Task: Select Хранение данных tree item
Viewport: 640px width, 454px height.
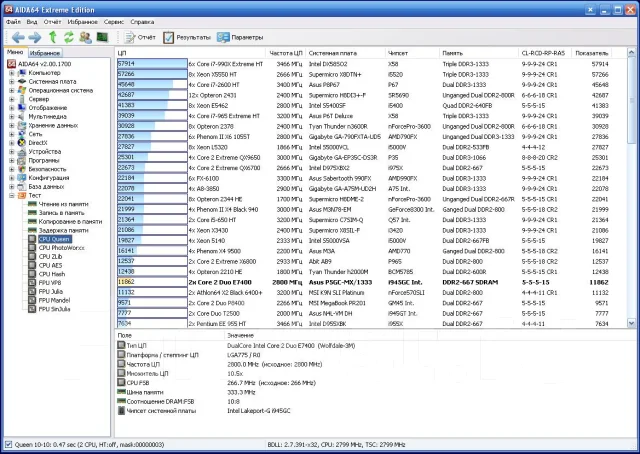Action: [x=53, y=125]
